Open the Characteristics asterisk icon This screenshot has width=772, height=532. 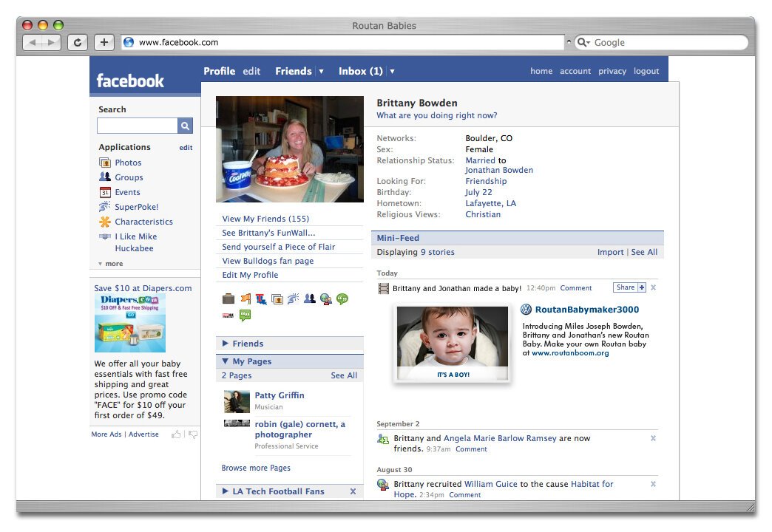(105, 222)
